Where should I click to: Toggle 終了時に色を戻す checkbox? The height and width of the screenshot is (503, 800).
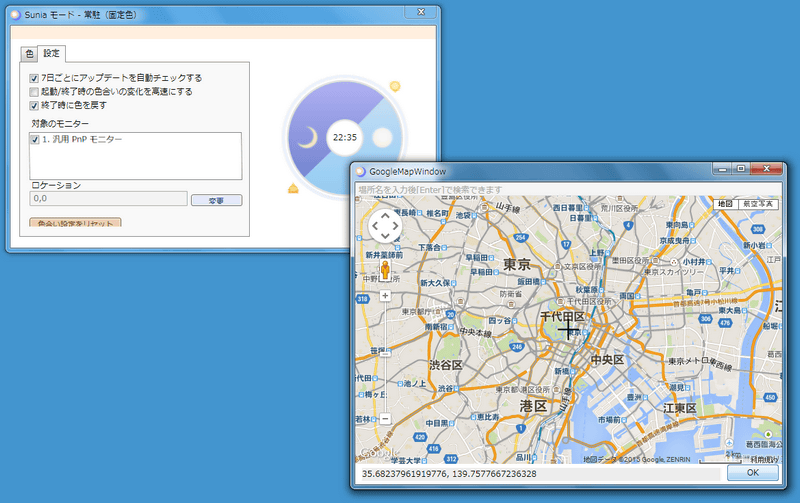click(x=34, y=106)
